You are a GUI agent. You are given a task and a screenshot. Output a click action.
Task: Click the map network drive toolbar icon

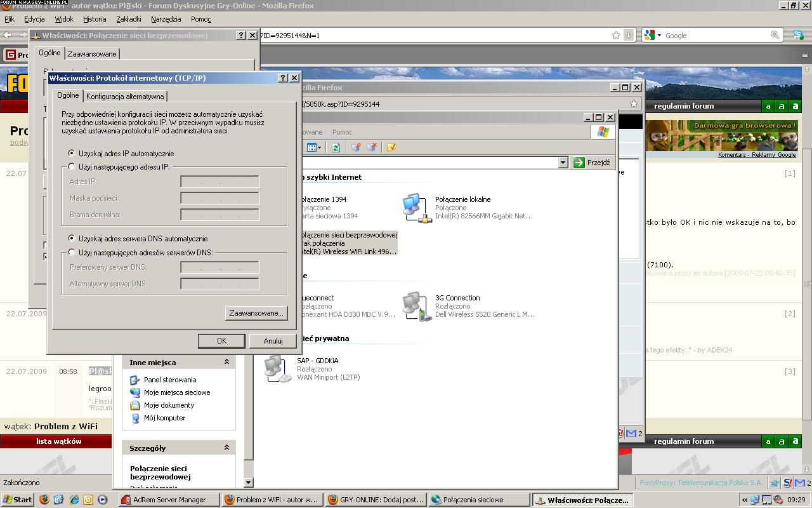356,147
